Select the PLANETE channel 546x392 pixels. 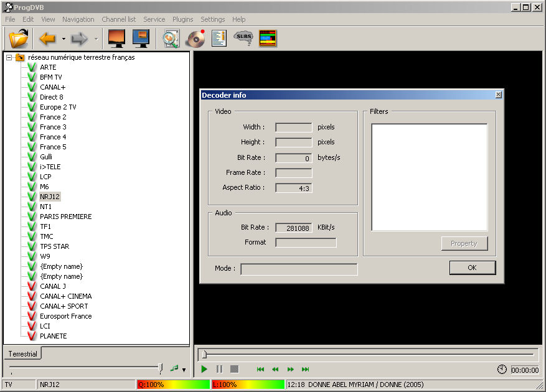tap(54, 336)
